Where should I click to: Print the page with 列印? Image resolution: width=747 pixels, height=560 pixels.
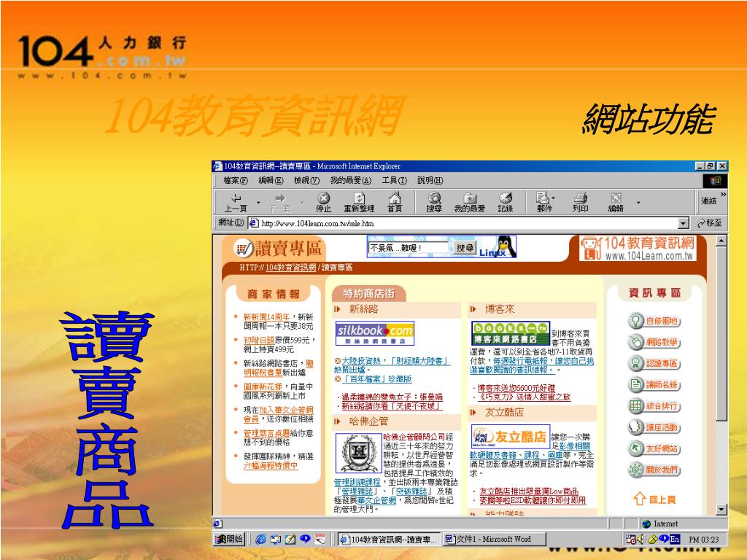[x=580, y=203]
